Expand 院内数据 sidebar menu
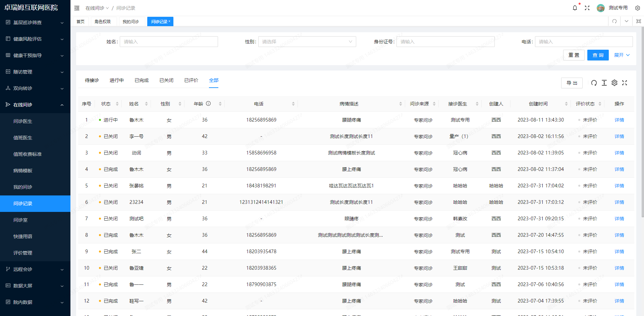 coord(35,302)
